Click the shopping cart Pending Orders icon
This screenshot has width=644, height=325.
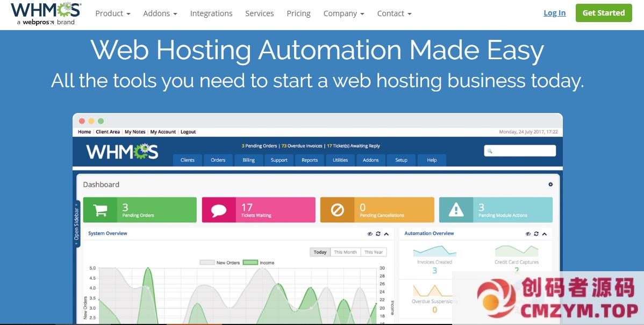[100, 210]
